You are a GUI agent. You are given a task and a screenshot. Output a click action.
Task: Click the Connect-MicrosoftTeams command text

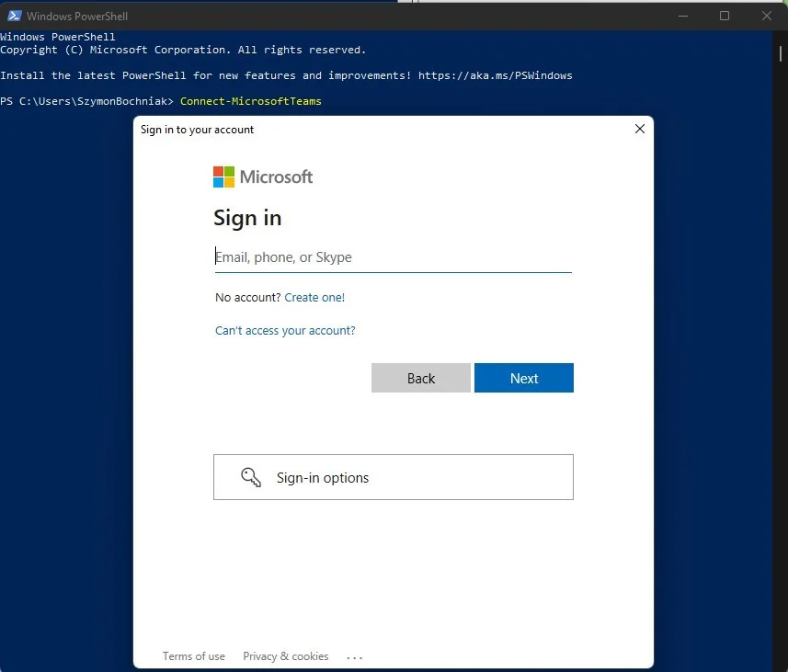(250, 101)
